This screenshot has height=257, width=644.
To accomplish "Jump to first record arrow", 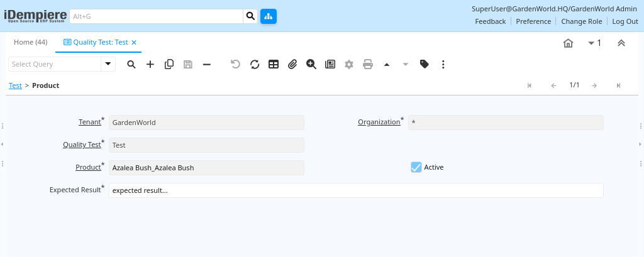I will (530, 85).
